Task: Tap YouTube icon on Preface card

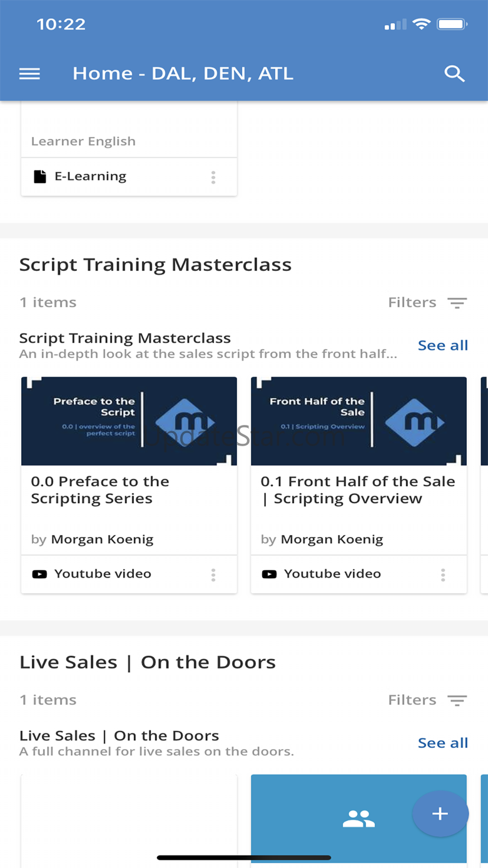Action: tap(39, 574)
